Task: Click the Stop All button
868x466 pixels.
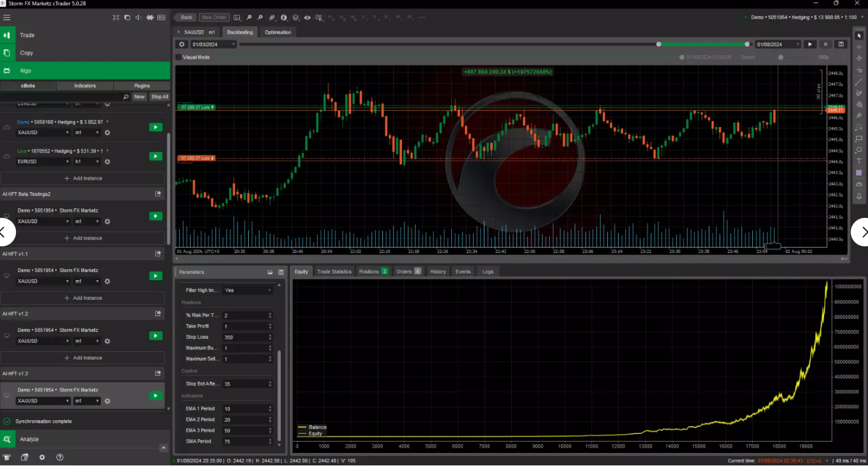Action: pos(159,97)
